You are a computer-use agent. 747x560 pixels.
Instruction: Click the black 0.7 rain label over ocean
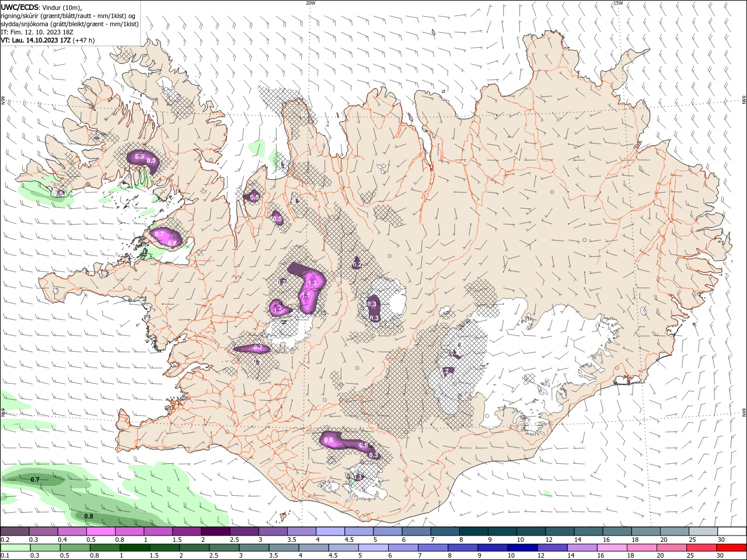pyautogui.click(x=35, y=480)
